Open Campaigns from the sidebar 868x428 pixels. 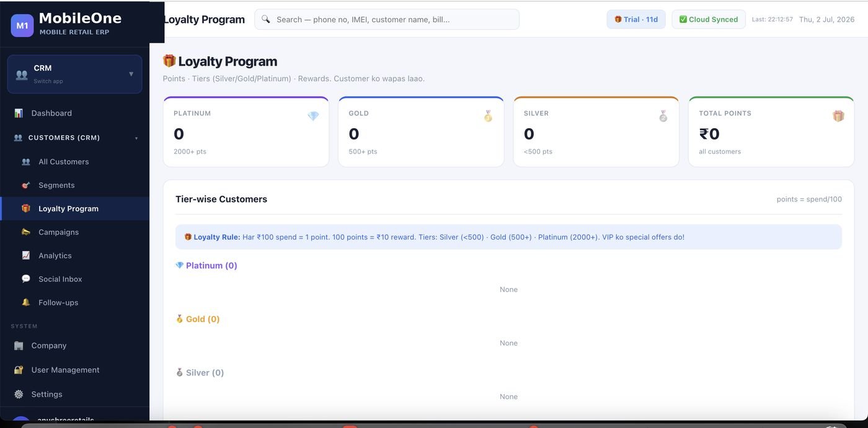(x=74, y=232)
